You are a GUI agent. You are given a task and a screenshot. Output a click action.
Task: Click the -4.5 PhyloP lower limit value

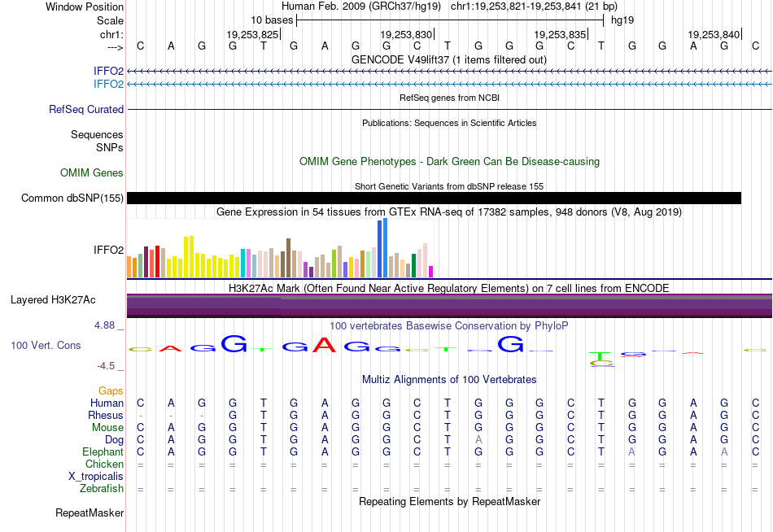click(x=106, y=366)
